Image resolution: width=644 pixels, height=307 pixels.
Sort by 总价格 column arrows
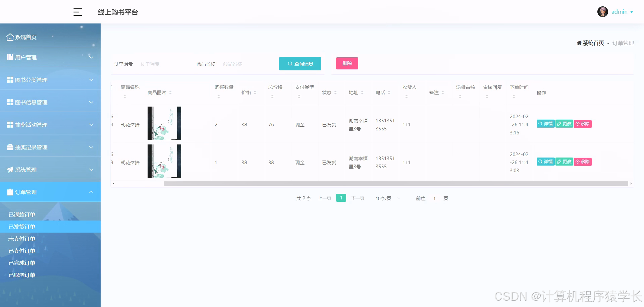point(272,97)
